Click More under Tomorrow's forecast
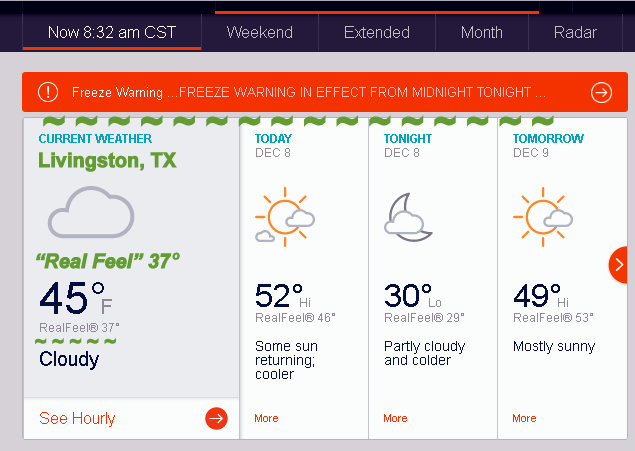635x451 pixels. (524, 418)
